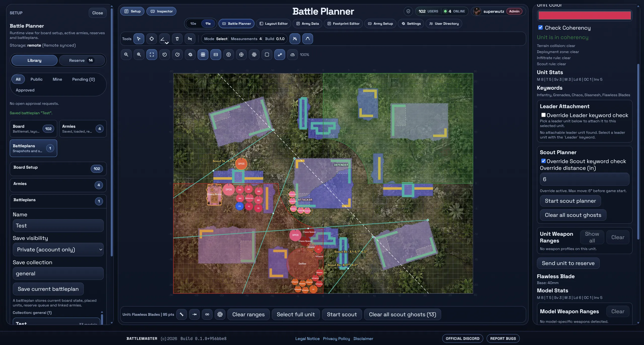Switch ruleset to 11e
The image size is (644, 345).
[x=208, y=24]
